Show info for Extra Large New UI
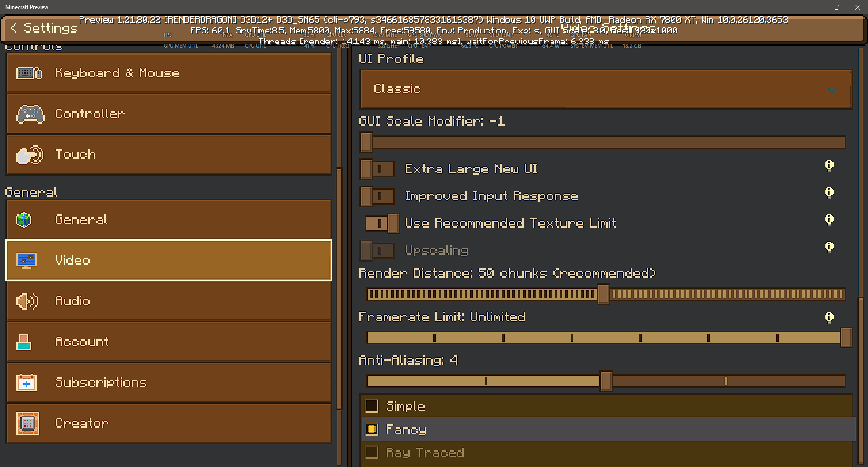The height and width of the screenshot is (467, 868). tap(829, 166)
